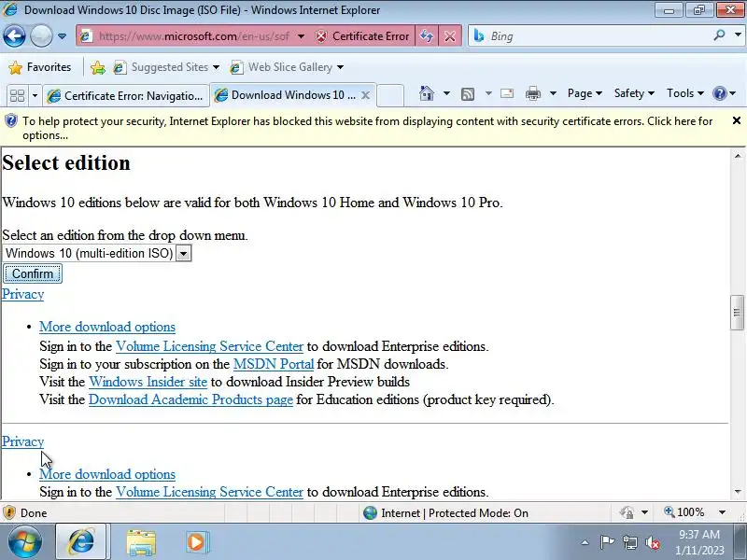Viewport: 747px width, 560px height.
Task: Open Download Academic Products page link
Action: tap(190, 399)
